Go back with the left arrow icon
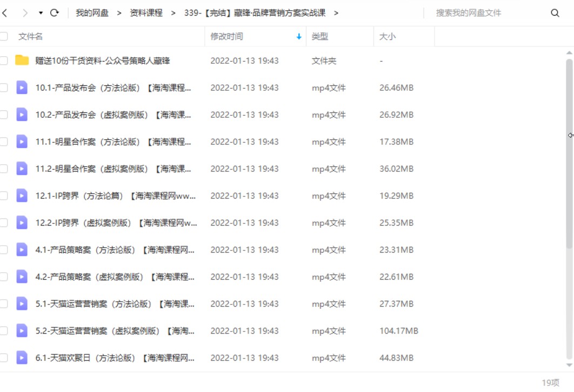574x392 pixels. (x=5, y=13)
